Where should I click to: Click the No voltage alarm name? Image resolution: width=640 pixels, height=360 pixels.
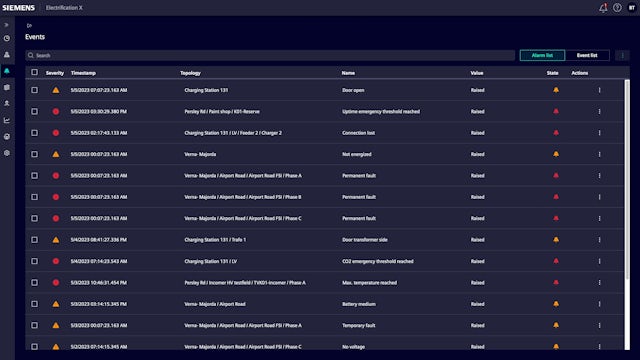[353, 347]
